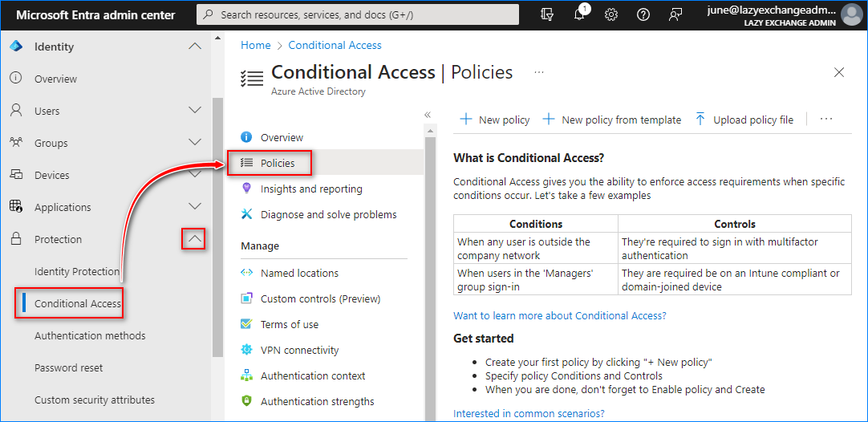This screenshot has height=422, width=868.
Task: Click New policy from template
Action: (612, 120)
